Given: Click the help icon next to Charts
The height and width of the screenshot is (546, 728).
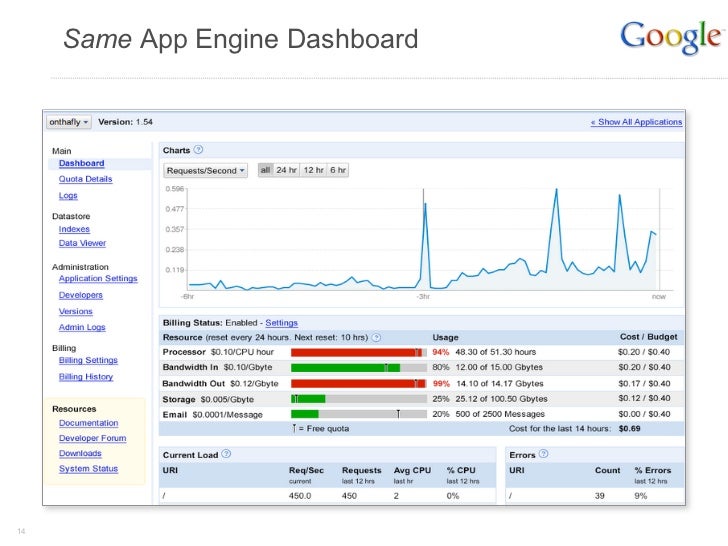Looking at the screenshot, I should [199, 150].
